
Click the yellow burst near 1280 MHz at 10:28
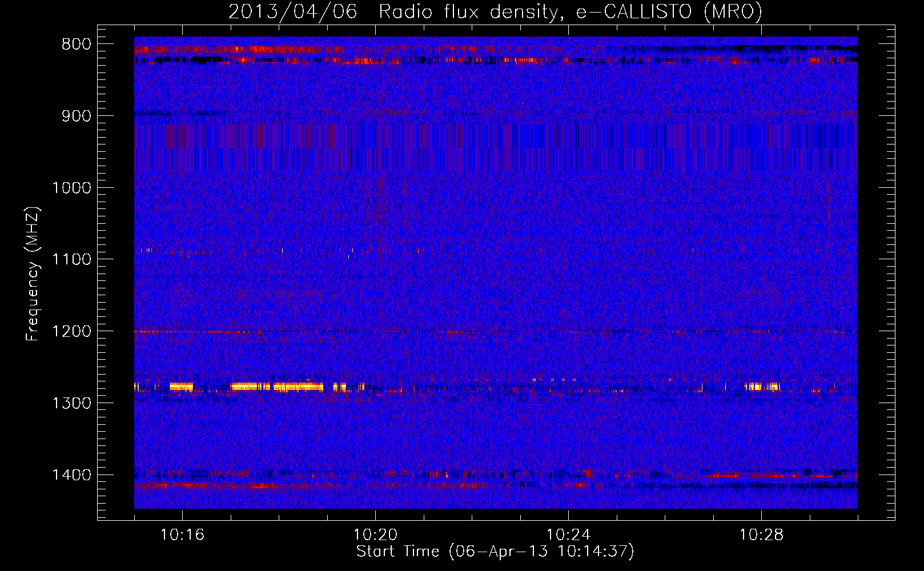762,387
